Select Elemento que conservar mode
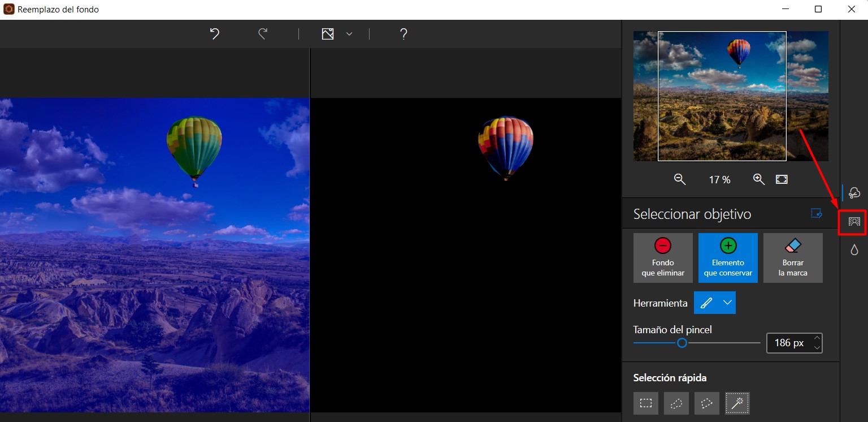 pos(728,258)
